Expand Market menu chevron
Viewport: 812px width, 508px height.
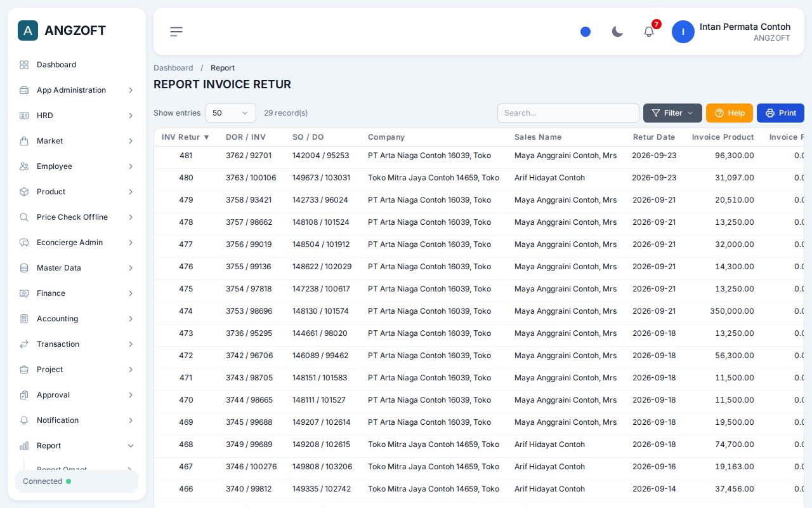coord(131,141)
